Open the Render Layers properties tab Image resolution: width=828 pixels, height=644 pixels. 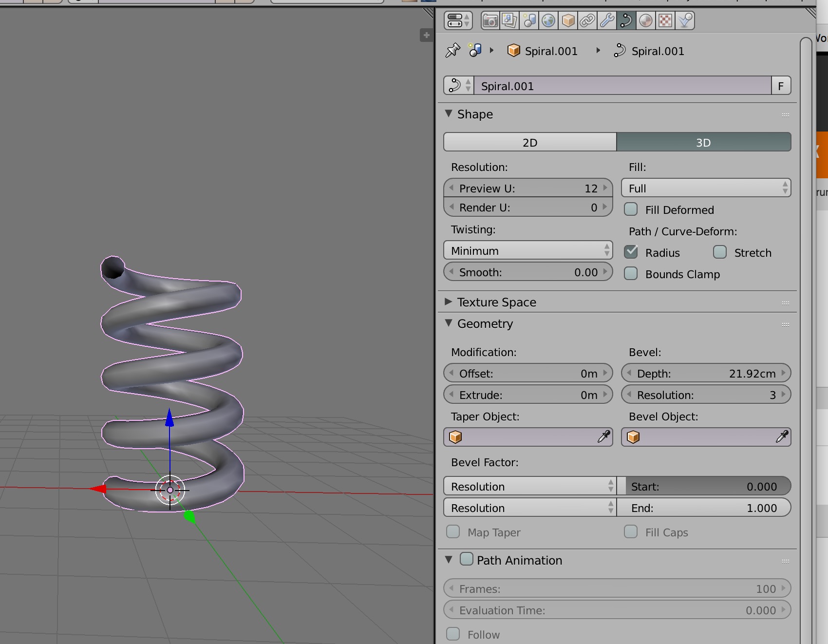tap(509, 20)
